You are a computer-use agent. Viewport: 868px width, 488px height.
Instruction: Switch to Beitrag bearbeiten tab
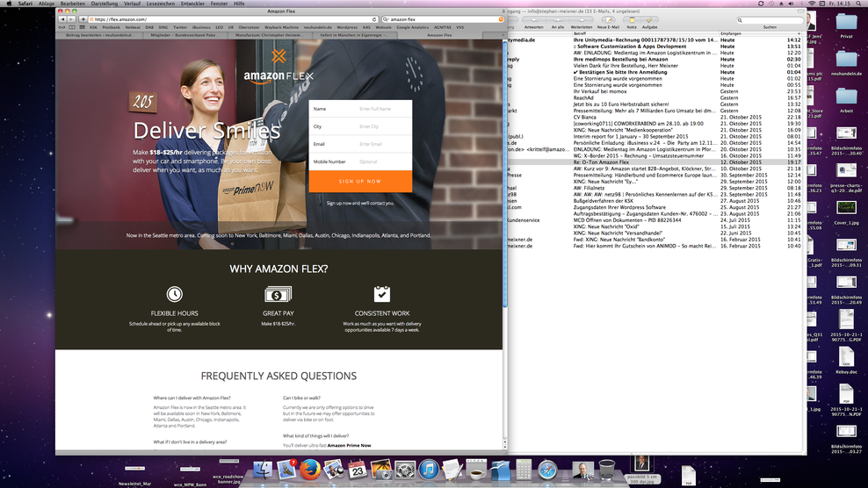pos(99,35)
